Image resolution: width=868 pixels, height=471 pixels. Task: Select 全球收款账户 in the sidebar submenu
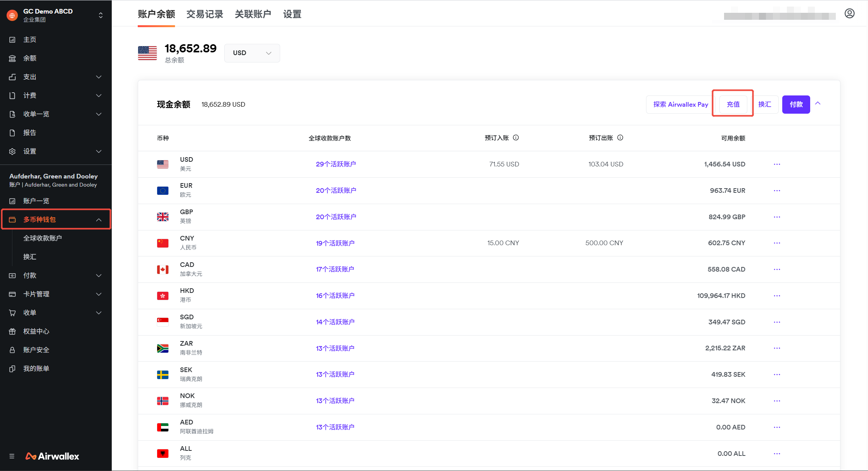click(x=43, y=238)
